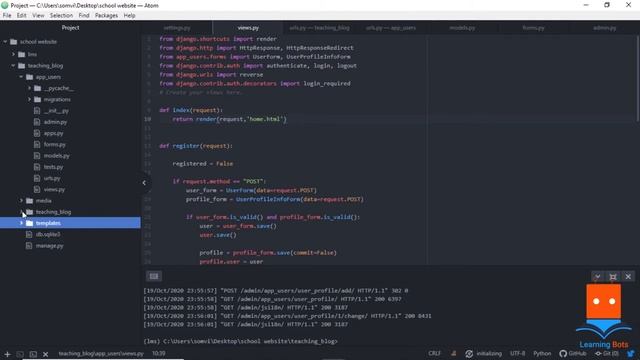Expand the media folder arrow
640x360 pixels.
(x=21, y=200)
